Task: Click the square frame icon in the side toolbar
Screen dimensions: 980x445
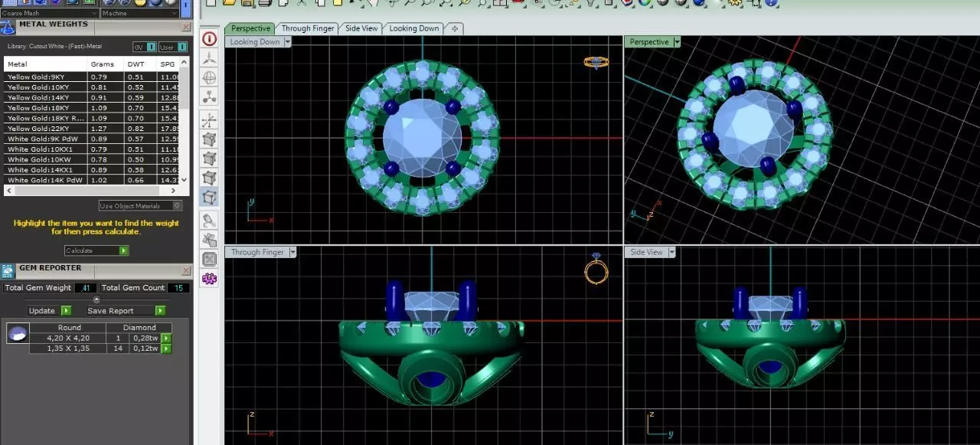Action: click(209, 259)
